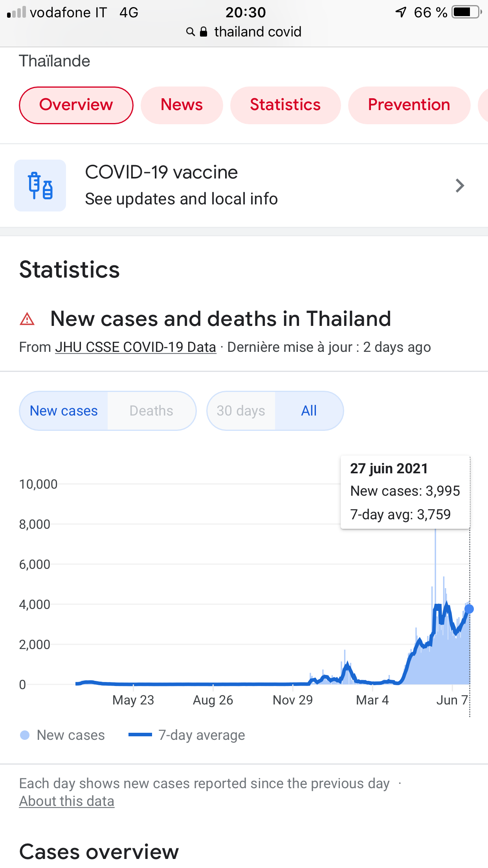Tap the blue data point on the chart

click(x=469, y=609)
